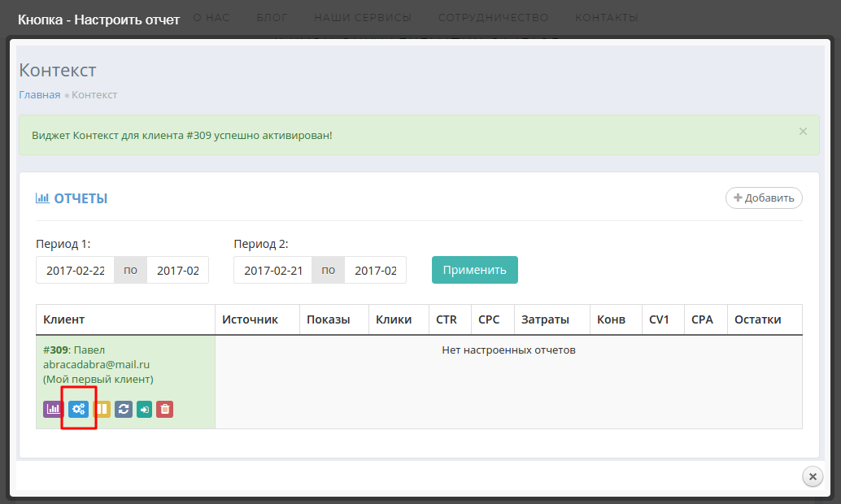This screenshot has height=504, width=841.
Task: Dismiss the green success alert
Action: pyautogui.click(x=803, y=132)
